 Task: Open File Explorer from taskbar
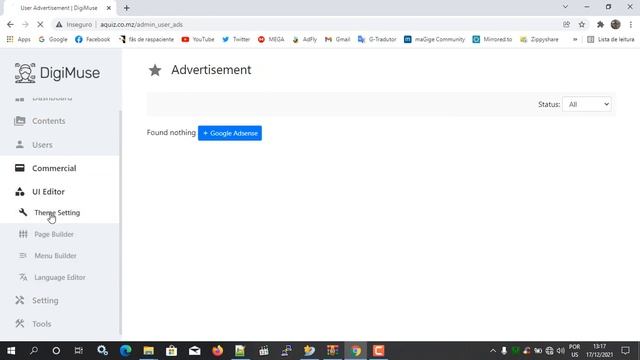[149, 351]
